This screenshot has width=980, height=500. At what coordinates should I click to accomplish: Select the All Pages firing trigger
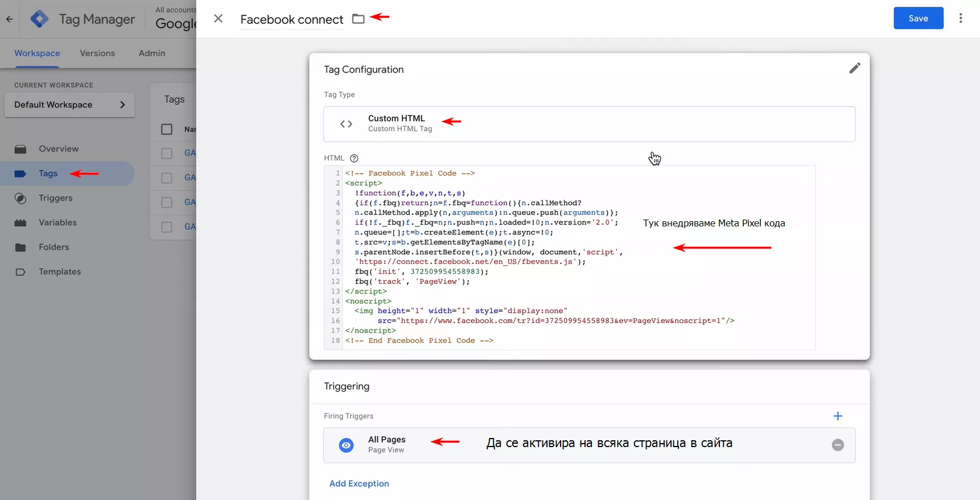click(589, 445)
